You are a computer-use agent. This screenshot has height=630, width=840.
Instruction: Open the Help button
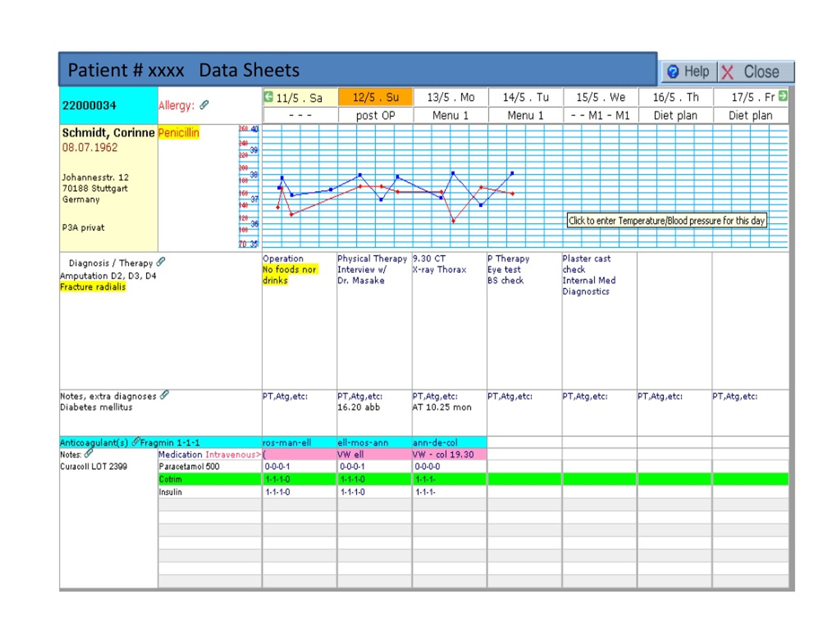click(x=689, y=72)
